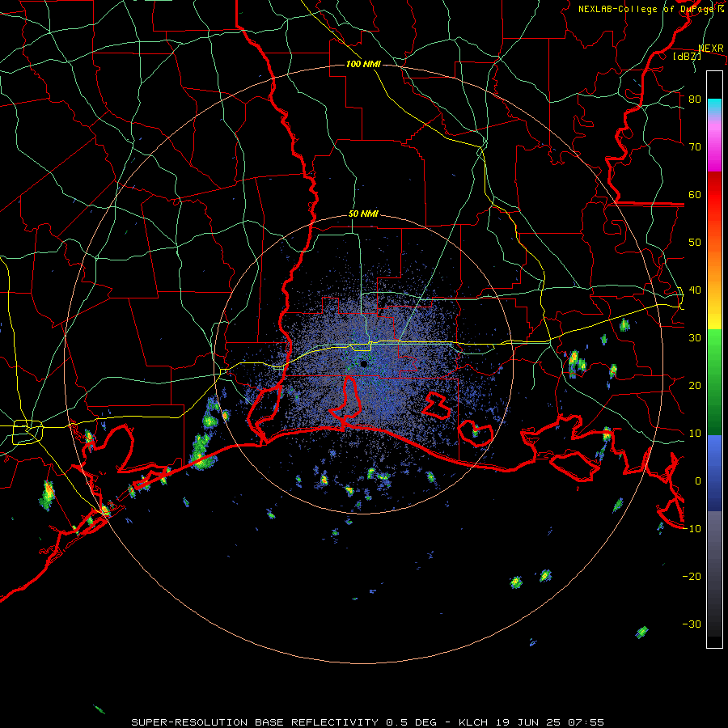Viewport: 728px width, 728px height.
Task: Click the -10 value on the dBZ scale
Action: (x=692, y=529)
